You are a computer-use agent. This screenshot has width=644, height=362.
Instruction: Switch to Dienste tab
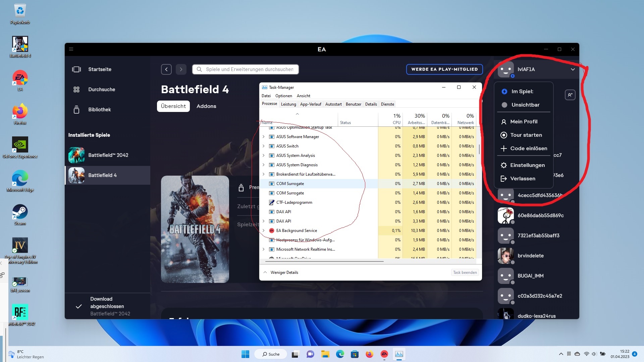(x=387, y=104)
